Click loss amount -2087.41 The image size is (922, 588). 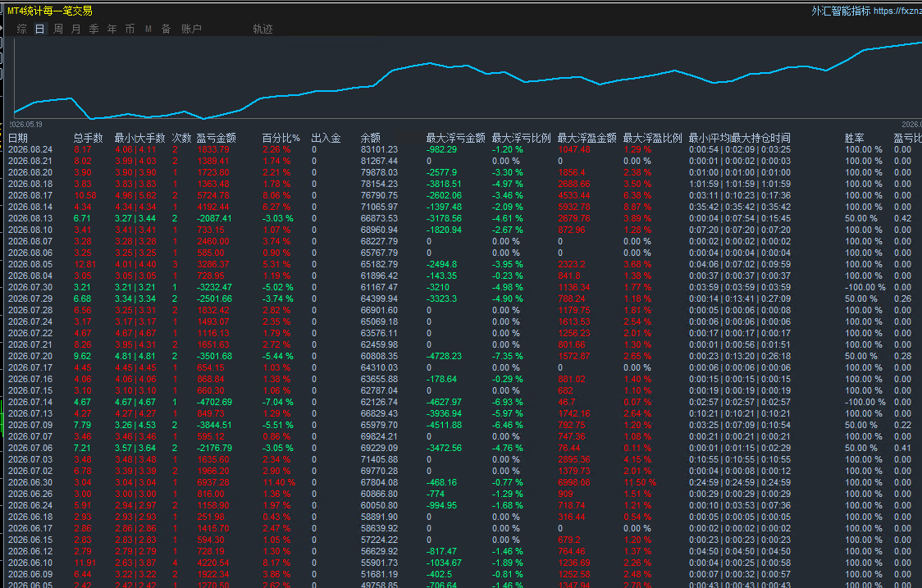tap(215, 219)
